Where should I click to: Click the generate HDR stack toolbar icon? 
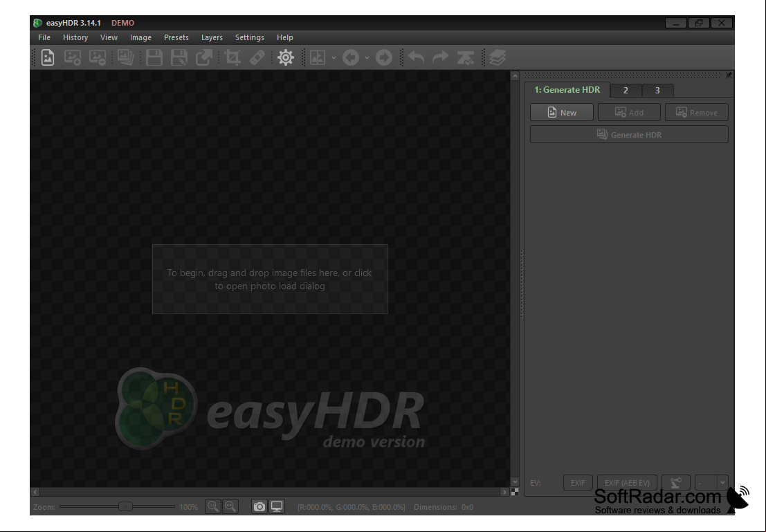(x=125, y=57)
